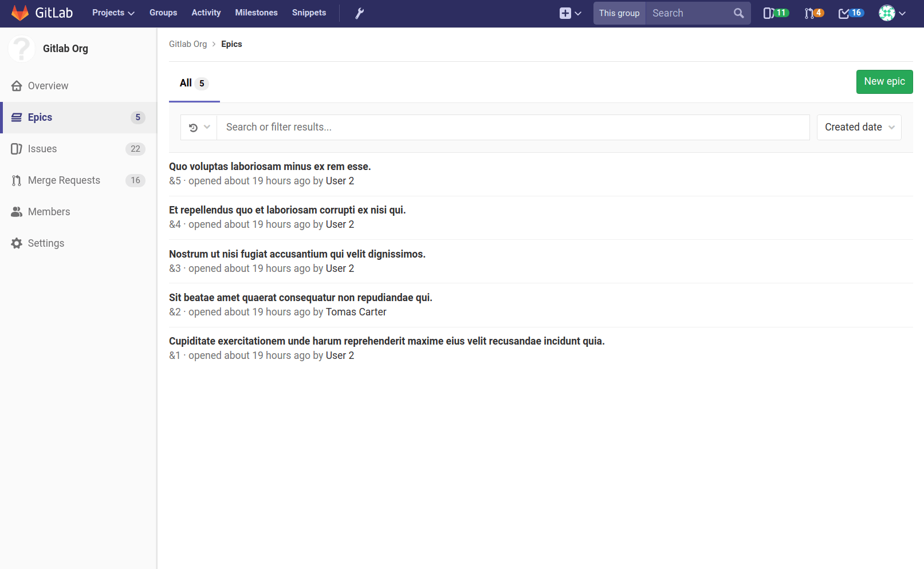This screenshot has height=569, width=924.
Task: Open the admin area wrench icon
Action: pos(359,13)
